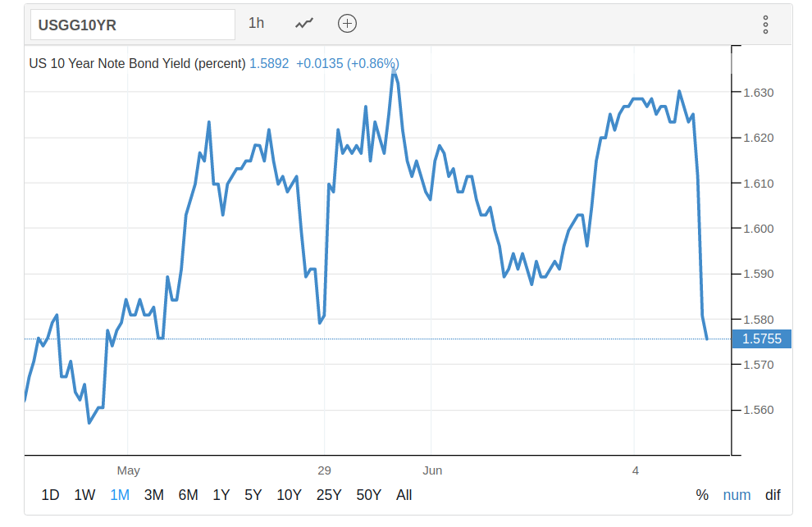
Task: Open the line chart type icon
Action: pyautogui.click(x=304, y=23)
